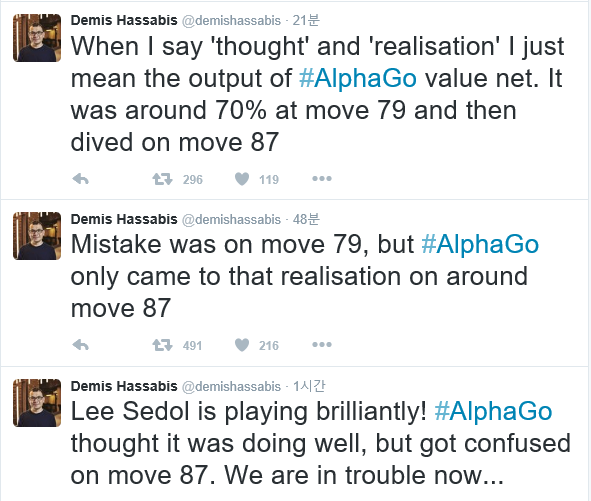Open the profile picture on the second tweet

(x=37, y=236)
